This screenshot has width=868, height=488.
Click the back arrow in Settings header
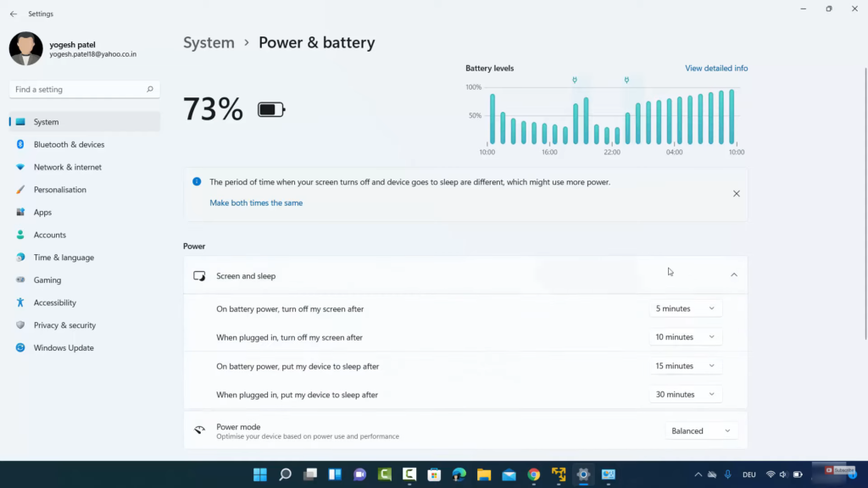(x=13, y=14)
